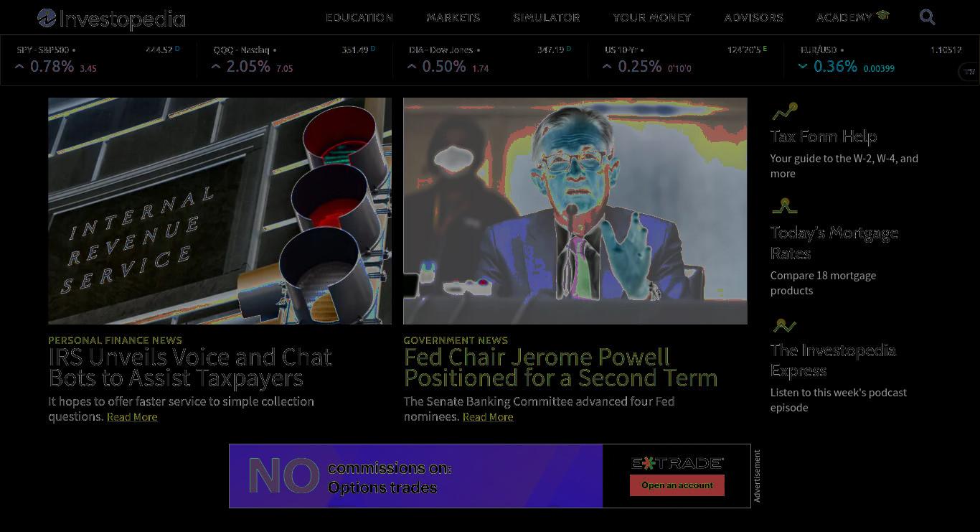Image resolution: width=980 pixels, height=532 pixels.
Task: Click the TradingView badge on ticker bar
Action: (x=969, y=71)
